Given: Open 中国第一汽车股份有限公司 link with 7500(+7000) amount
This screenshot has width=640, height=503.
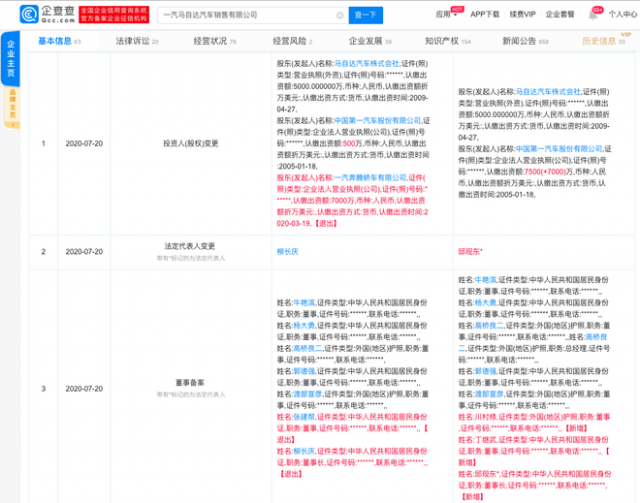Looking at the screenshot, I should [x=559, y=149].
